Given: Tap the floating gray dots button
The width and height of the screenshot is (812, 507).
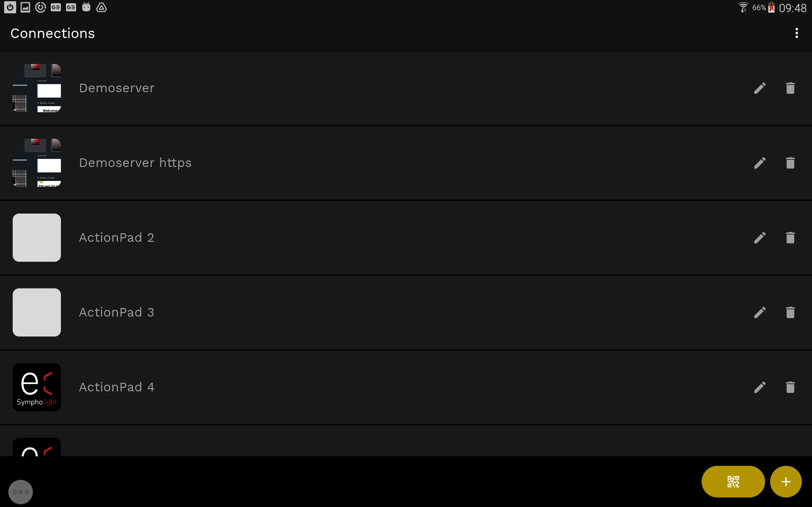Looking at the screenshot, I should (x=21, y=492).
